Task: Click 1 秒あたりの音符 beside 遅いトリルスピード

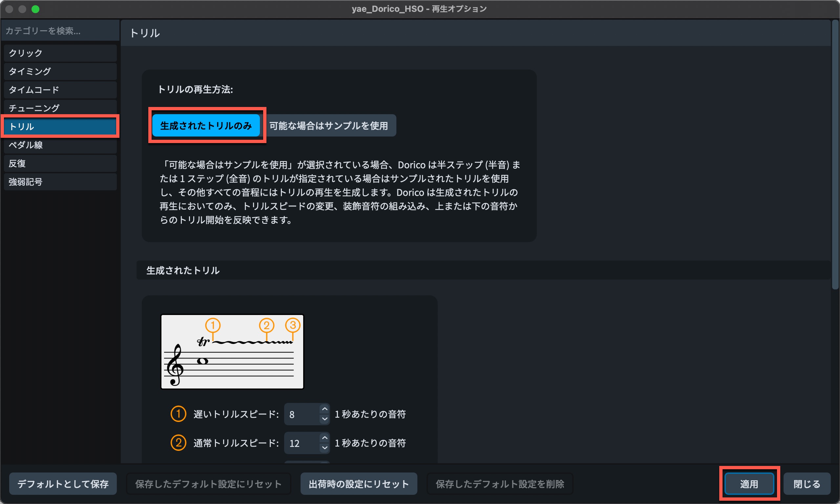Action: point(370,414)
